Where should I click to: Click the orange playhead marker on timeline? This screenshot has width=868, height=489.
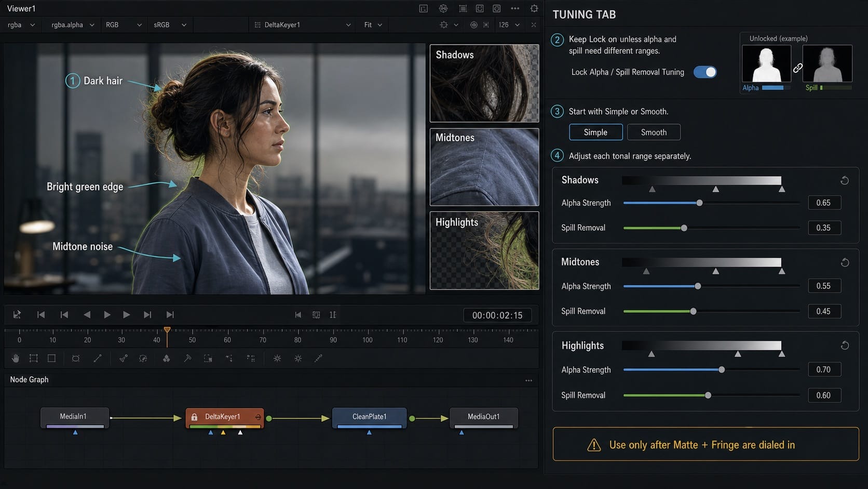tap(167, 331)
